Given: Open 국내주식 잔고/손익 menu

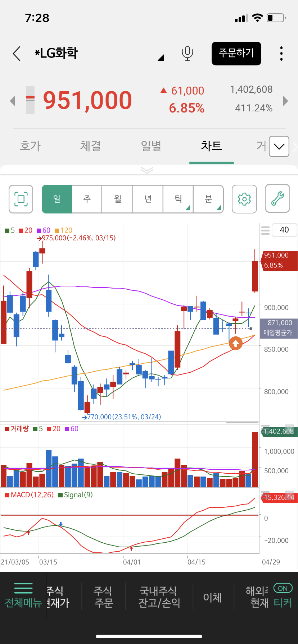Looking at the screenshot, I should 159,597.
